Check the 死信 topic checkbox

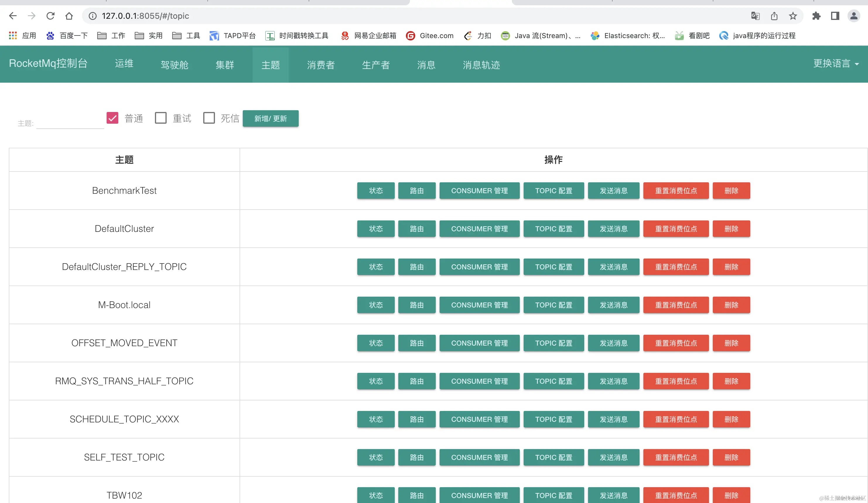tap(209, 118)
